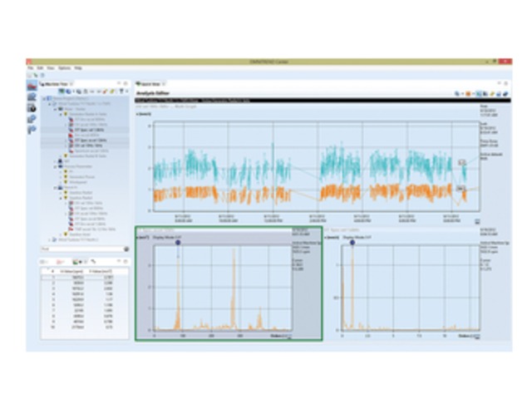Click the search icon beside the Find field
This screenshot has width=532, height=399.
126,248
